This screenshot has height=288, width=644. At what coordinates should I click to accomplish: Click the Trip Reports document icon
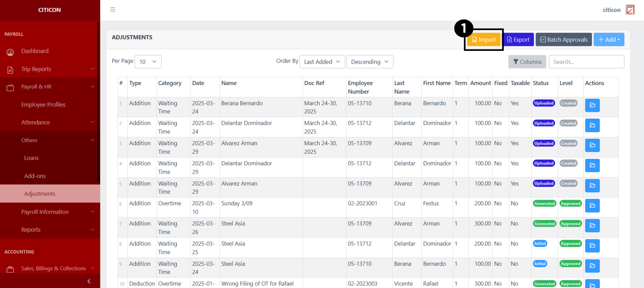(x=10, y=70)
